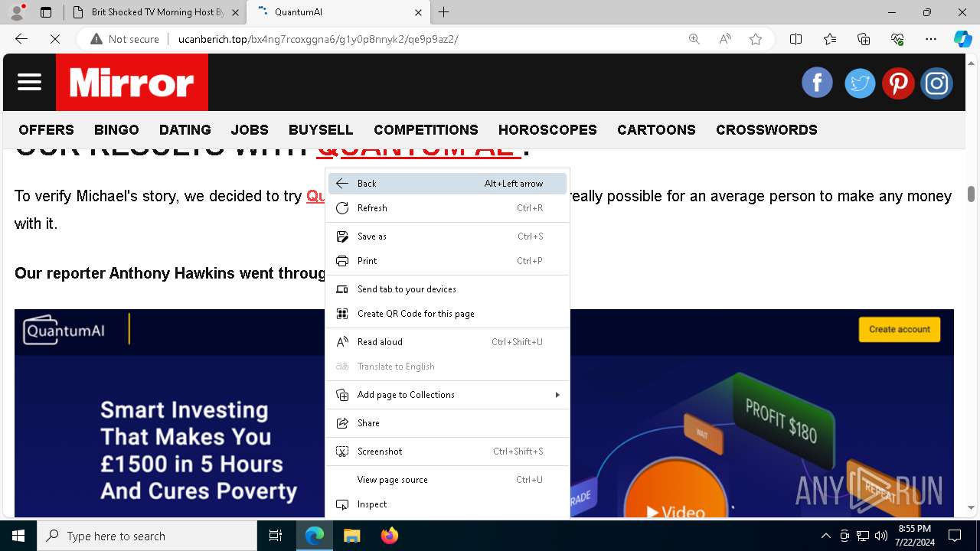
Task: Choose Save as in context menu
Action: (x=447, y=236)
